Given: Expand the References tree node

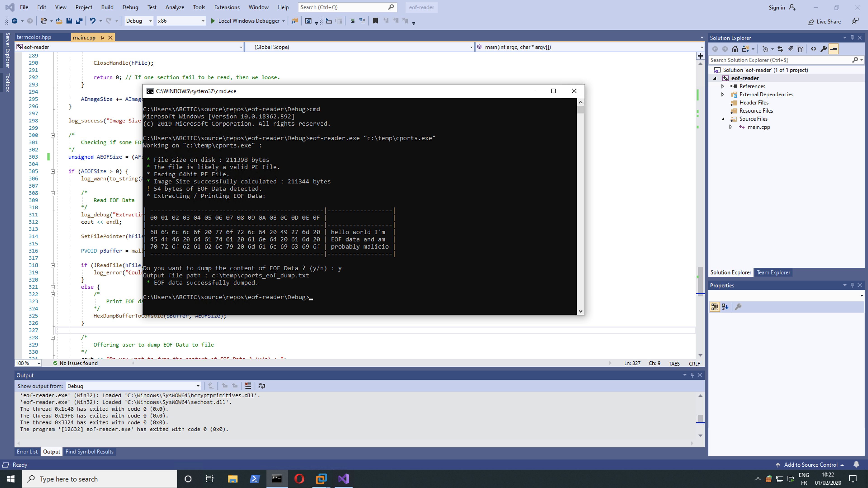Looking at the screenshot, I should click(x=722, y=86).
